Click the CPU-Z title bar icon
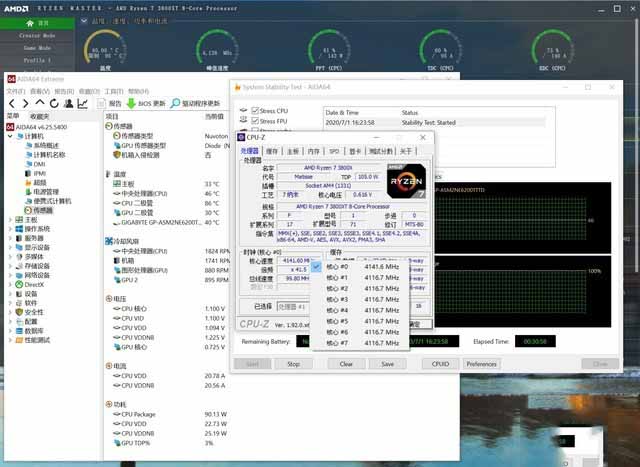 [241, 137]
